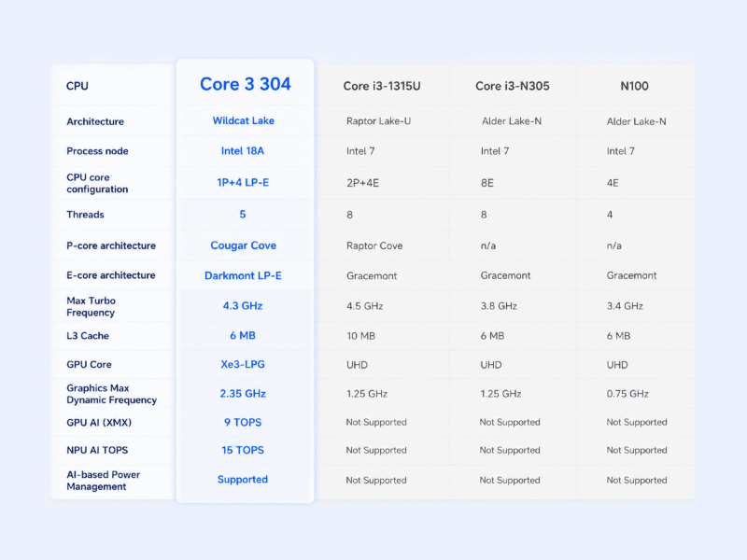Viewport: 747px width, 560px height.
Task: Select the '4.3 GHz' value
Action: [x=243, y=306]
